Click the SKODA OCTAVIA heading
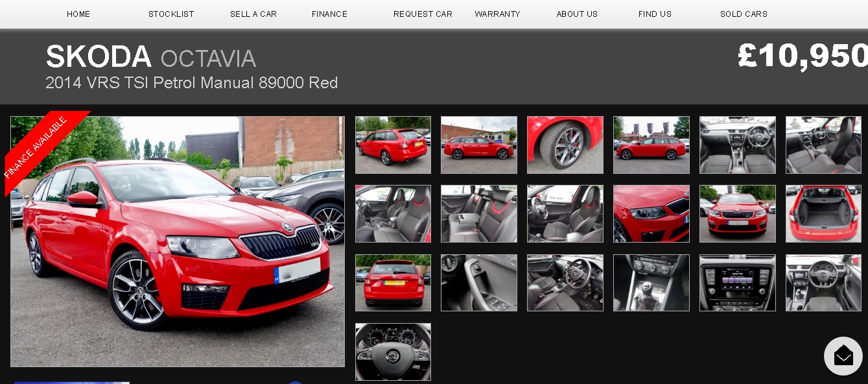The width and height of the screenshot is (868, 384). point(151,57)
